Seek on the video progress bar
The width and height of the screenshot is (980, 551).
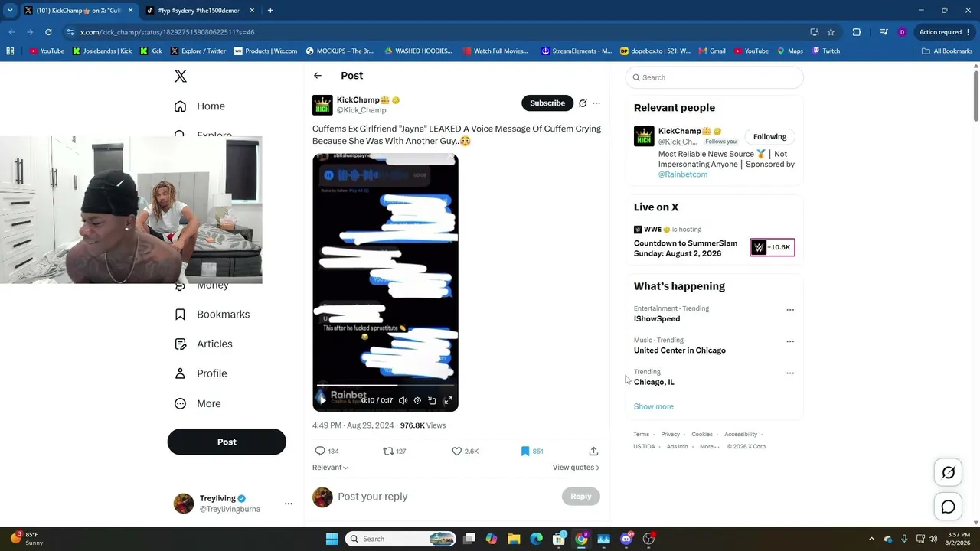[x=385, y=385]
